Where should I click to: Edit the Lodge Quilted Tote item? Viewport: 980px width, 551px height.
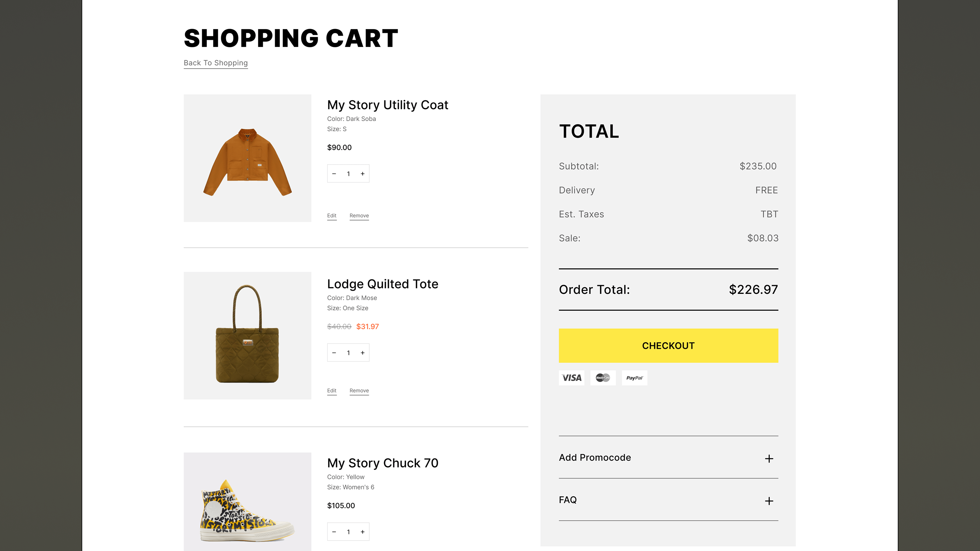[332, 390]
